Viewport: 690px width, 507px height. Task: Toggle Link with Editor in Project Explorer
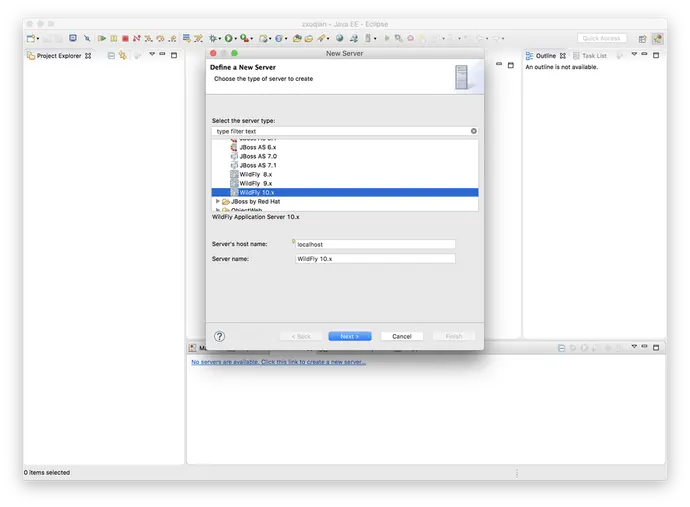[123, 55]
